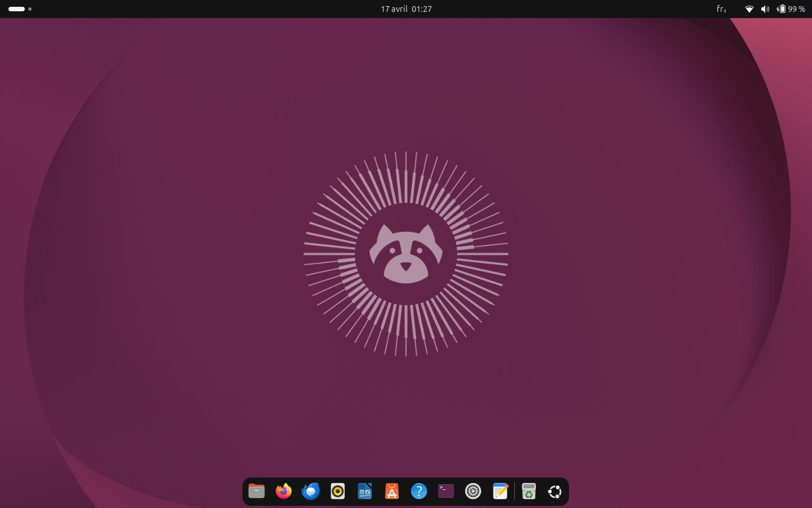Image resolution: width=812 pixels, height=508 pixels.
Task: Open the Files file manager from the dock
Action: point(256,491)
